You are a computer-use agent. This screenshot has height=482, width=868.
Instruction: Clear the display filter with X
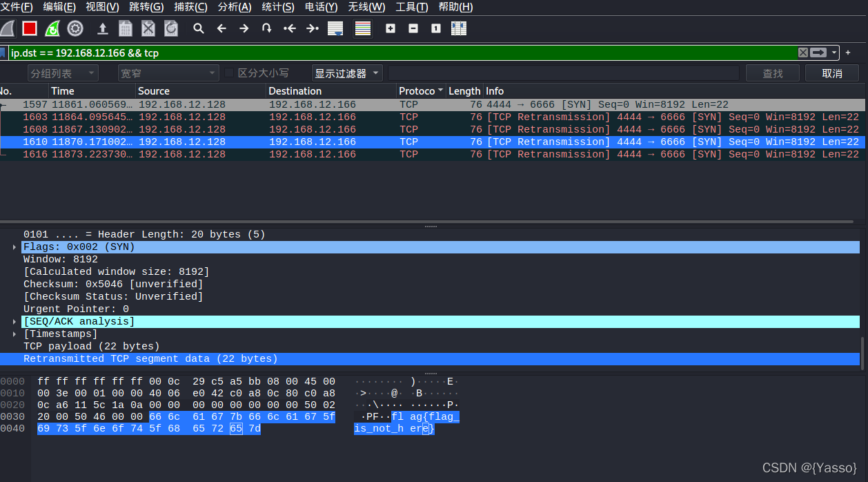tap(803, 52)
